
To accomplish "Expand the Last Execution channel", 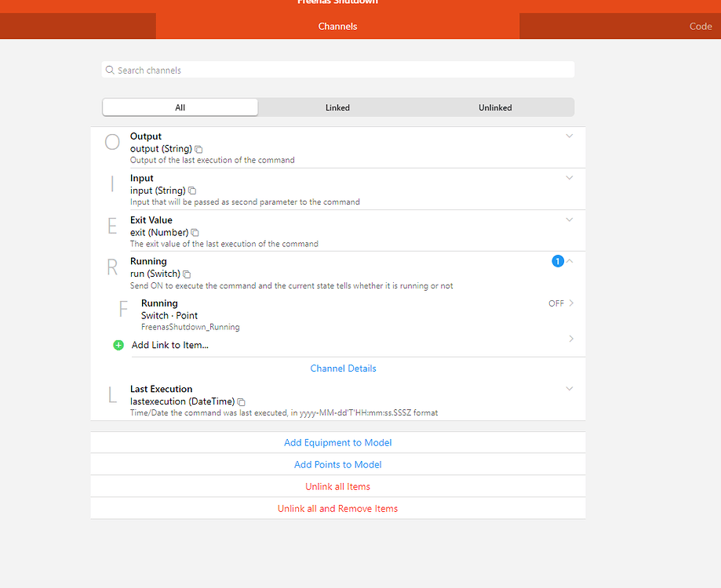I will coord(569,388).
